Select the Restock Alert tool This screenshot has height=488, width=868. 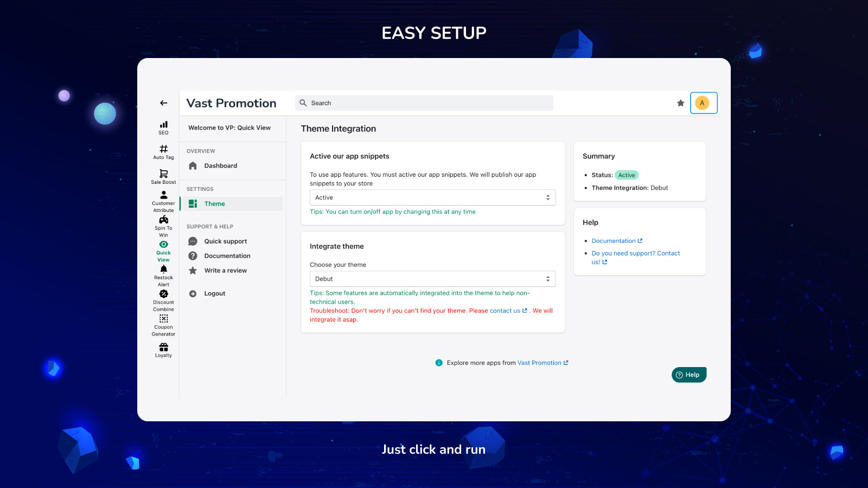[x=163, y=276]
